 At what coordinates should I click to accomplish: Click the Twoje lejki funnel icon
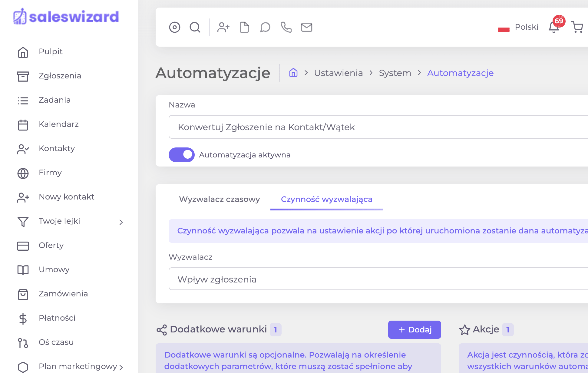coord(23,222)
